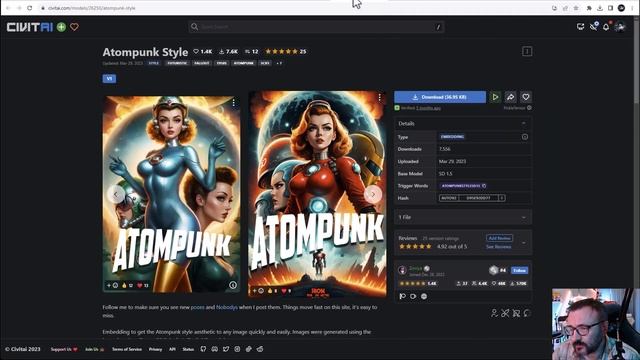Viewport: 640px width, 360px height.
Task: Open Status footer link
Action: click(x=188, y=349)
